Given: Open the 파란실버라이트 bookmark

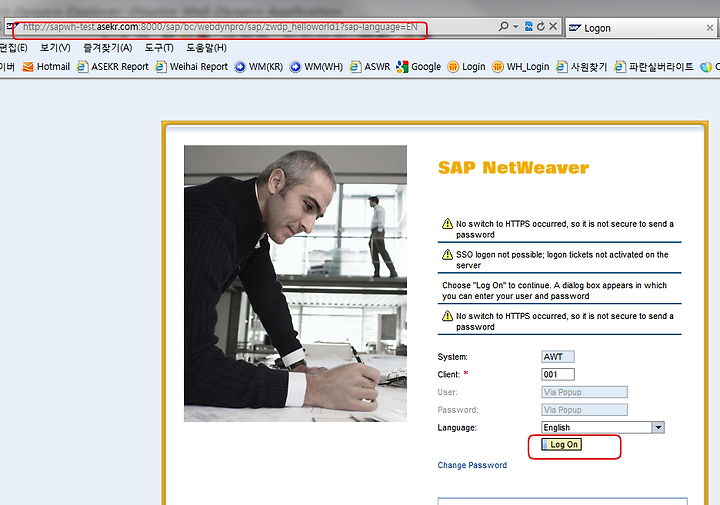Looking at the screenshot, I should [x=654, y=67].
